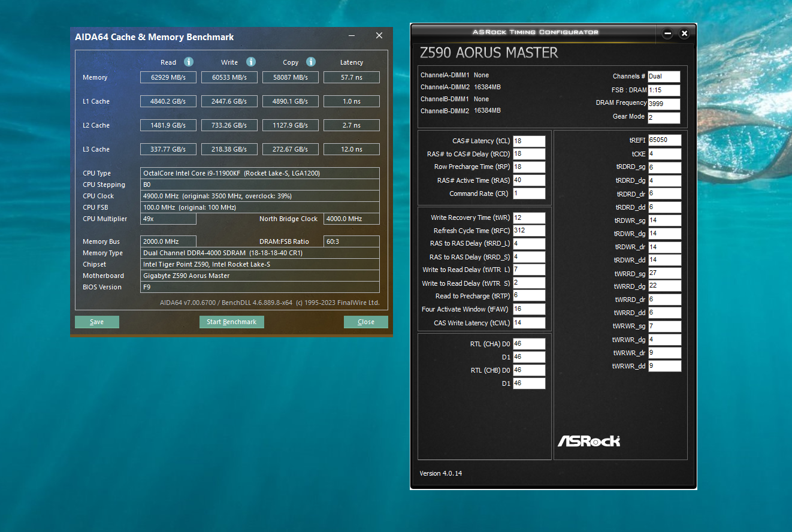
Task: Click the ChannelA-DIMM2 16384MB entry
Action: coord(461,87)
